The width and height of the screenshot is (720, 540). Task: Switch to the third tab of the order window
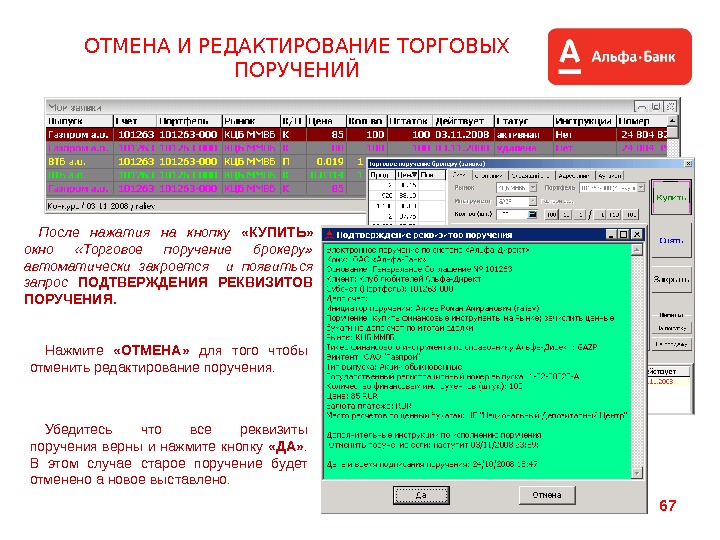(x=531, y=175)
